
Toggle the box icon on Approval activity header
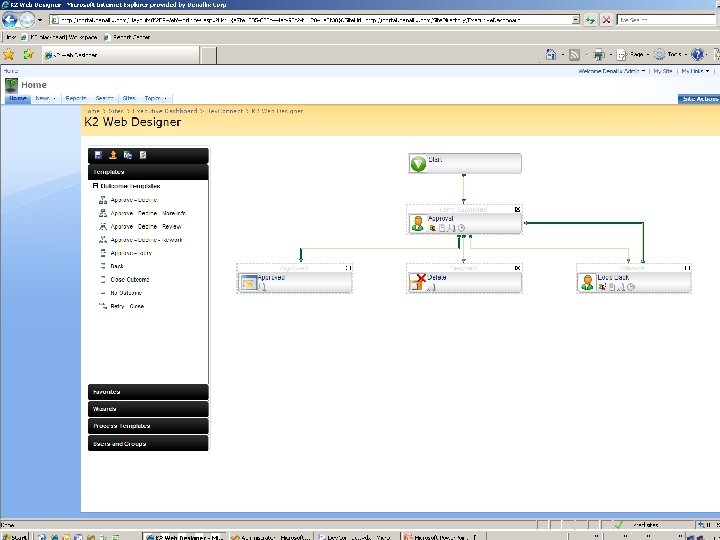click(518, 209)
